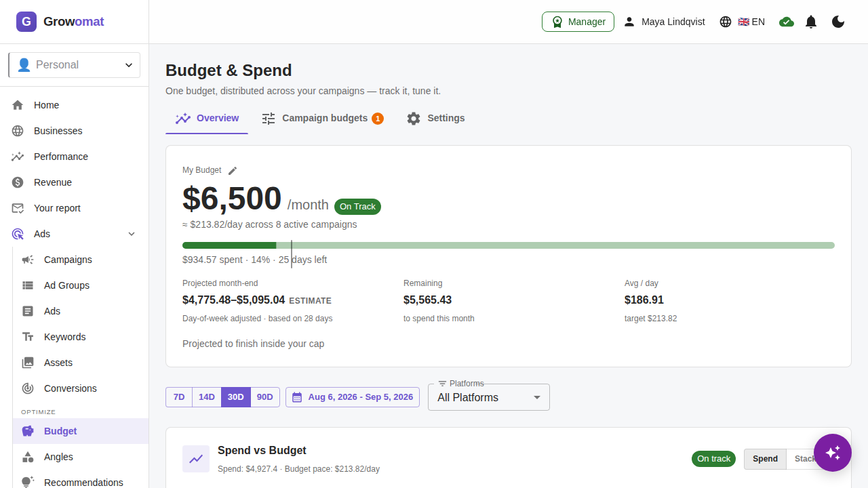868x488 pixels.
Task: Click the Revenue dollar icon
Action: click(x=18, y=182)
